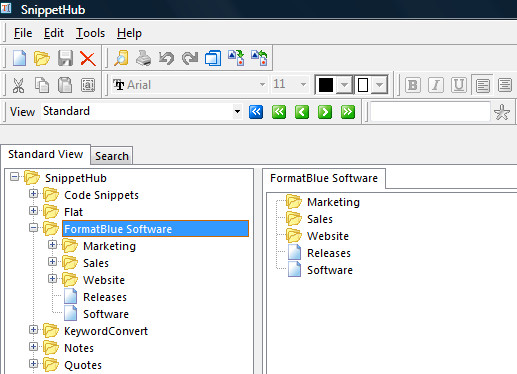
Task: Open a file with the folder icon
Action: [x=42, y=59]
